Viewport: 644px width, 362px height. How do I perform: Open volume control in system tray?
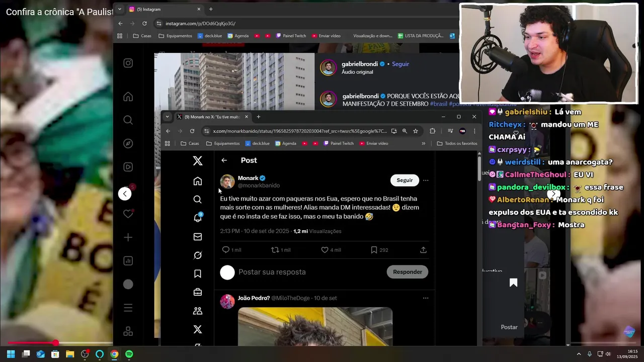point(608,354)
